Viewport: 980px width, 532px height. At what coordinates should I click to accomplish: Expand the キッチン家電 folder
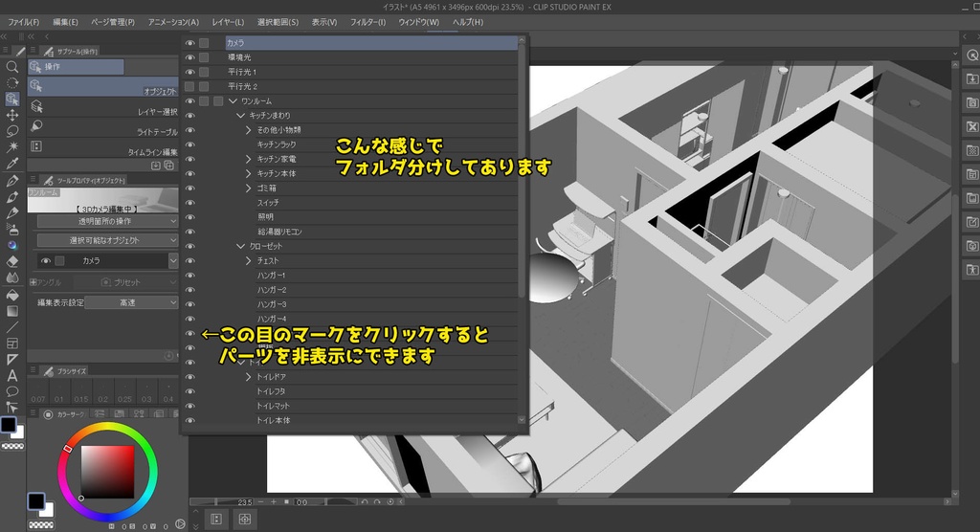pos(248,159)
